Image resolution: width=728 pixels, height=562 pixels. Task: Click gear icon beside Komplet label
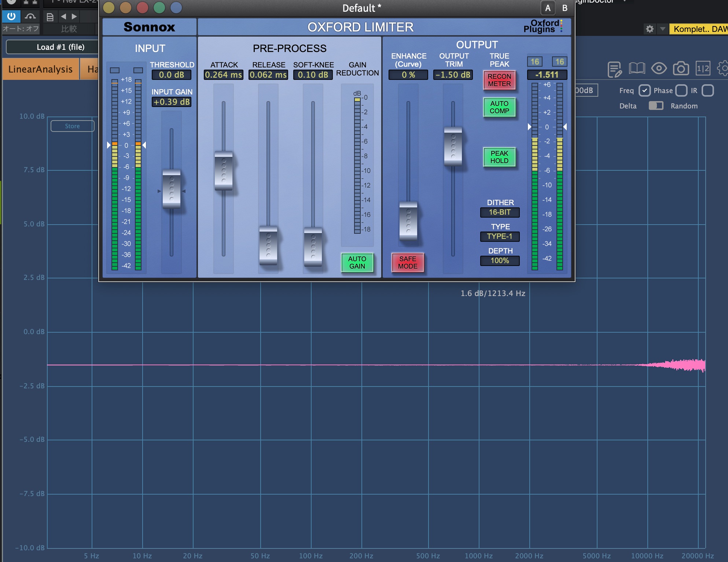[x=650, y=29]
